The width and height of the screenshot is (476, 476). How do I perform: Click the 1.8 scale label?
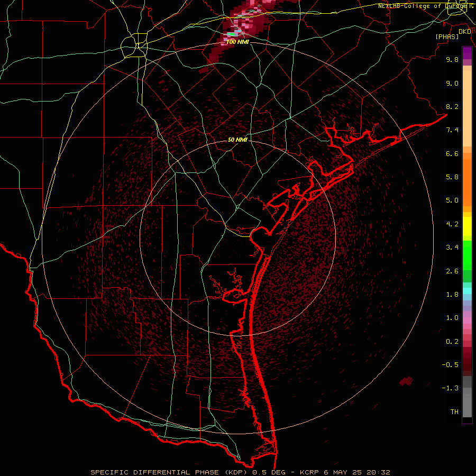452,295
